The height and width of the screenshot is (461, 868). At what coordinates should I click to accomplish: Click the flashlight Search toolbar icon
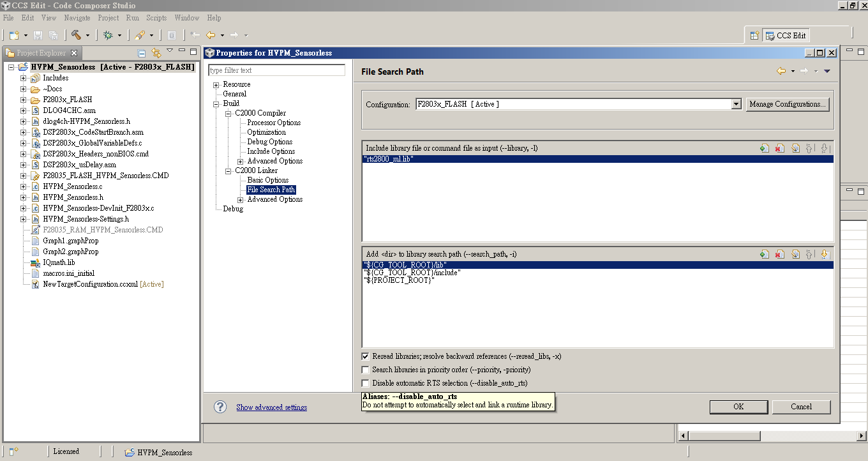coord(140,35)
